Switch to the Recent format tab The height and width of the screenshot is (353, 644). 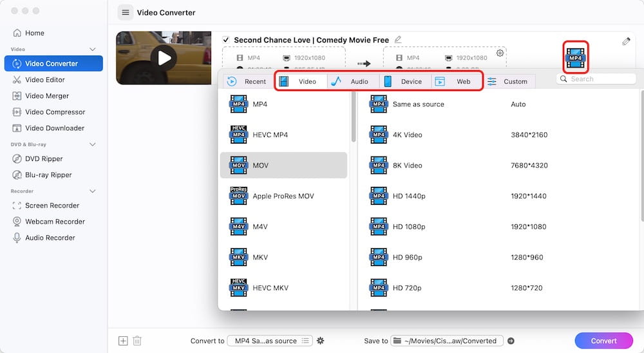[247, 81]
